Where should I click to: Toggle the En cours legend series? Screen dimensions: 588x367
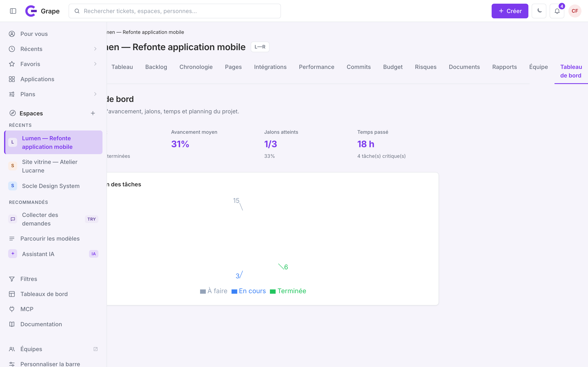point(248,291)
